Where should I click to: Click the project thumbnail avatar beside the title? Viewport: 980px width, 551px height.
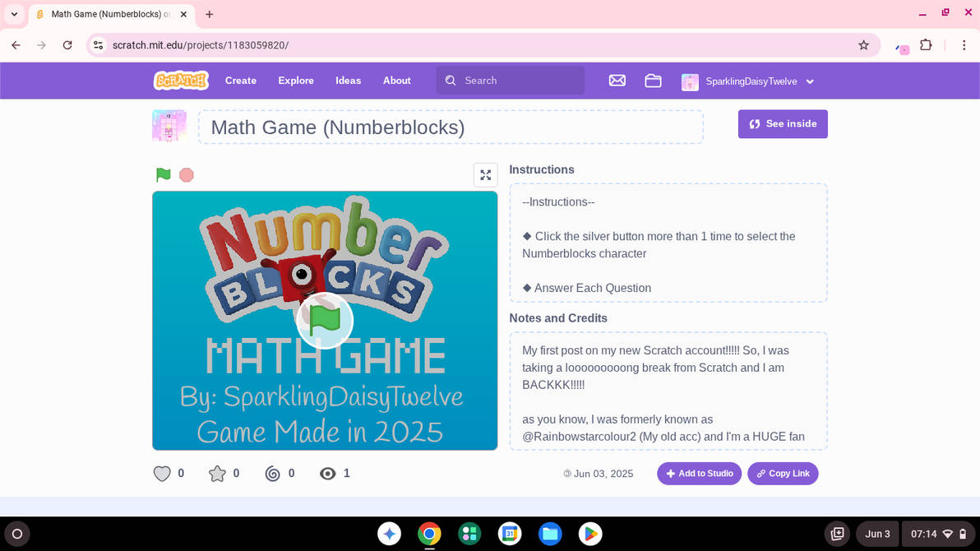[x=169, y=127]
